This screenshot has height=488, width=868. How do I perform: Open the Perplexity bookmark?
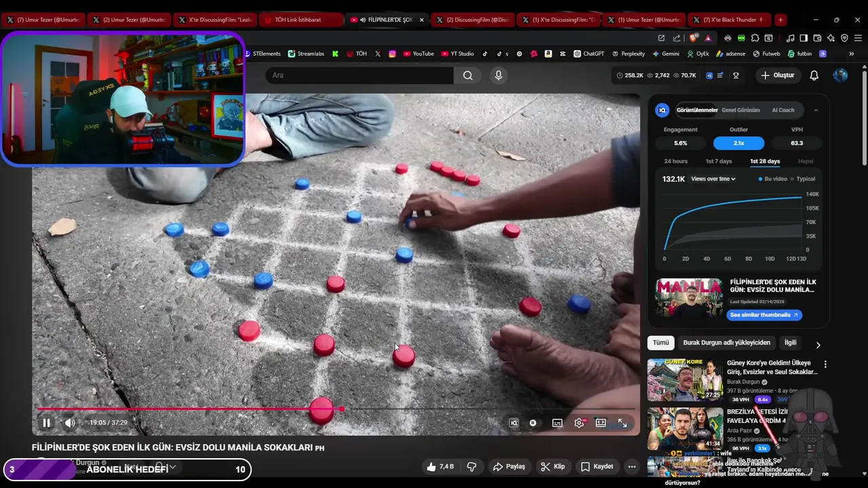629,54
